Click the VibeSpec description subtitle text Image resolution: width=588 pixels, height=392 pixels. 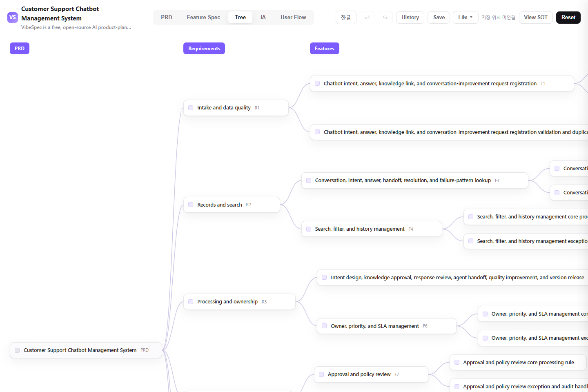coord(76,27)
